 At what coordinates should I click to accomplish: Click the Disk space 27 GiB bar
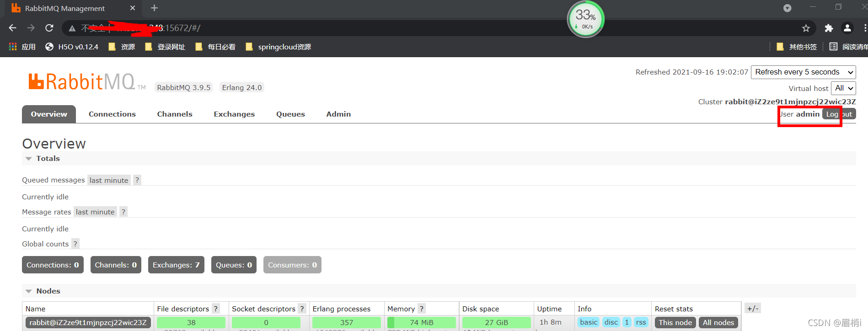point(497,323)
